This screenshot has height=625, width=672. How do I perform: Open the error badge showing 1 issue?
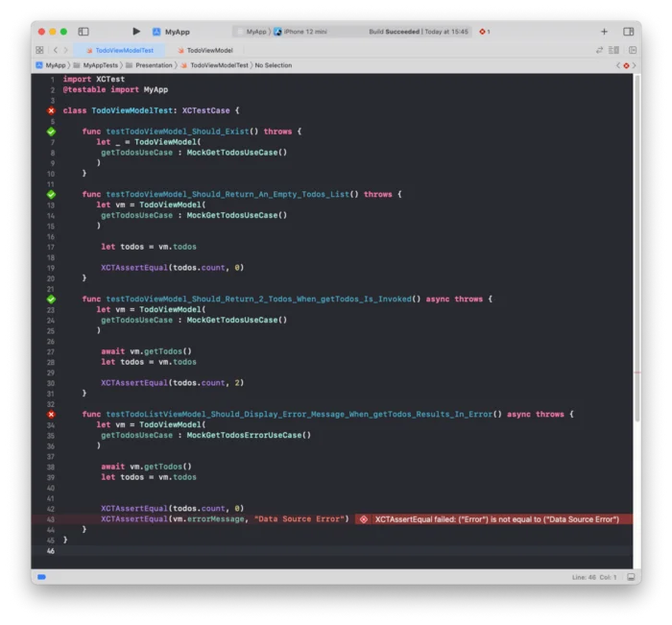pyautogui.click(x=485, y=32)
